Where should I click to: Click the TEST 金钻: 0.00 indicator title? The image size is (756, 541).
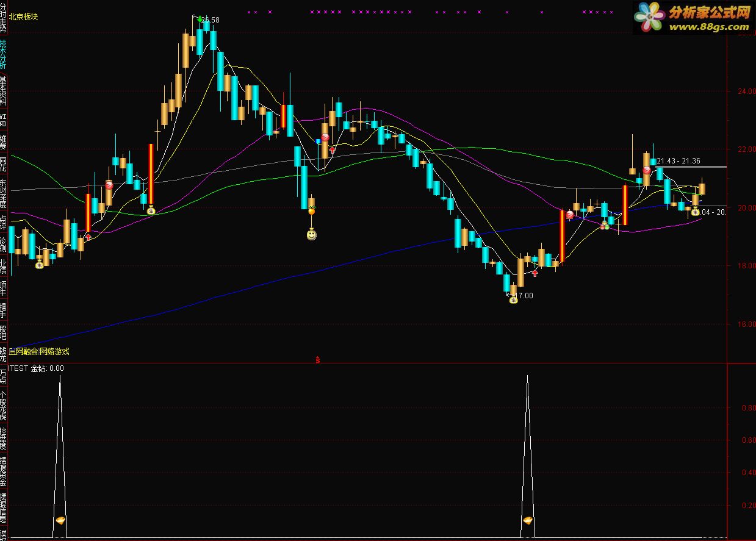pos(37,368)
